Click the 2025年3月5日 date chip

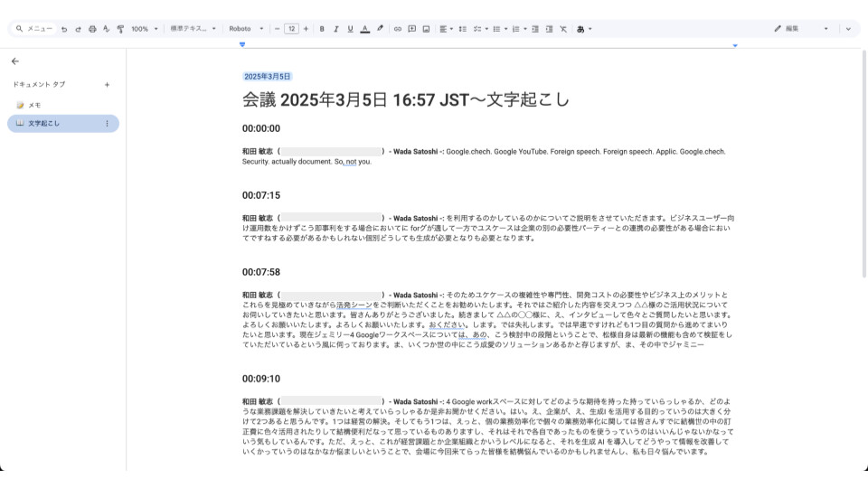(267, 77)
